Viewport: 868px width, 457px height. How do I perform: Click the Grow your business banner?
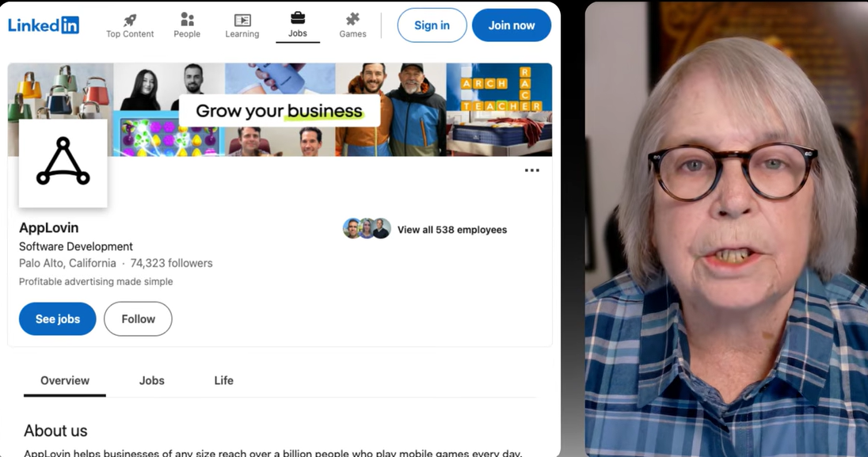[x=279, y=111]
